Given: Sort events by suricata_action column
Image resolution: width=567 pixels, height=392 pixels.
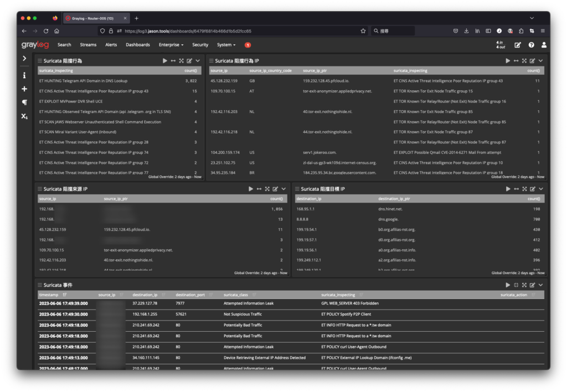Looking at the screenshot, I should (533, 295).
